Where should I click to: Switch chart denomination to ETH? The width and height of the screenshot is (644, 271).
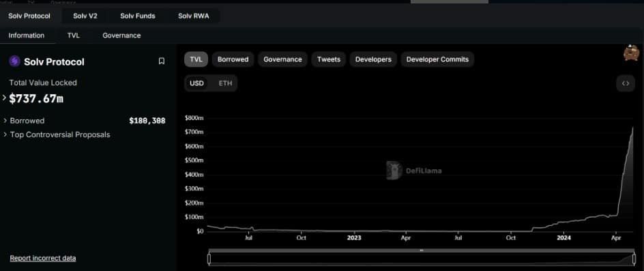pyautogui.click(x=225, y=83)
